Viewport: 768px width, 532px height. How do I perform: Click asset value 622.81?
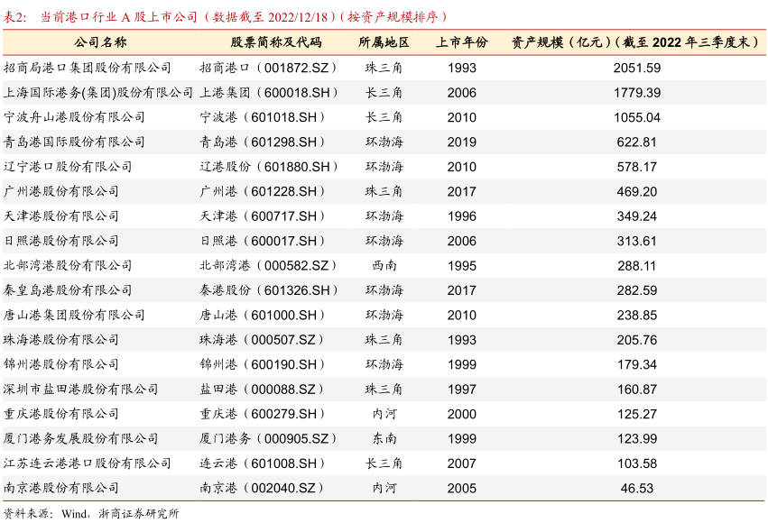[x=637, y=142]
